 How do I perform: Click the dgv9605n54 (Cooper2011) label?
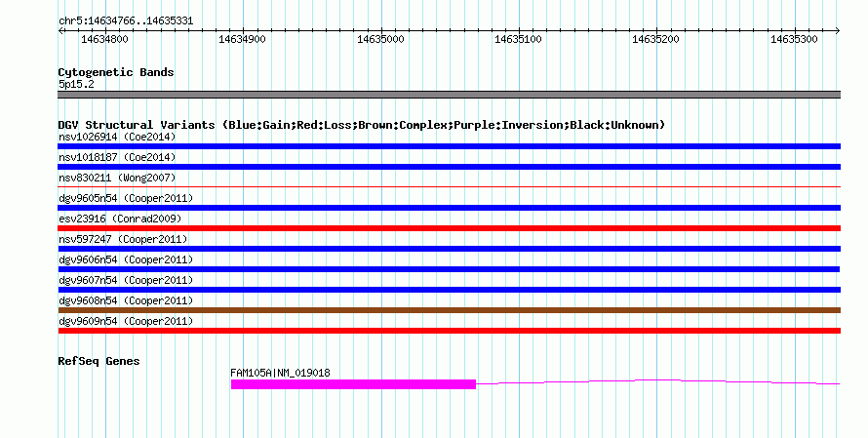(126, 198)
